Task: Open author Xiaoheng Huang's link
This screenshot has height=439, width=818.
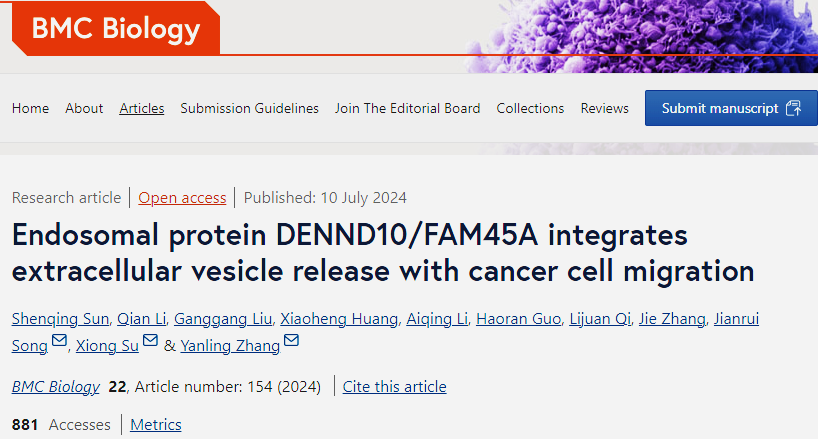Action: (339, 319)
